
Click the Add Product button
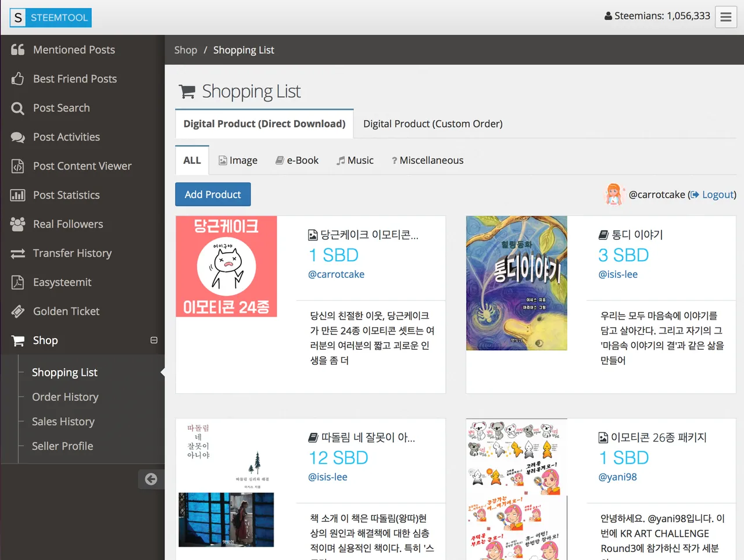tap(213, 194)
